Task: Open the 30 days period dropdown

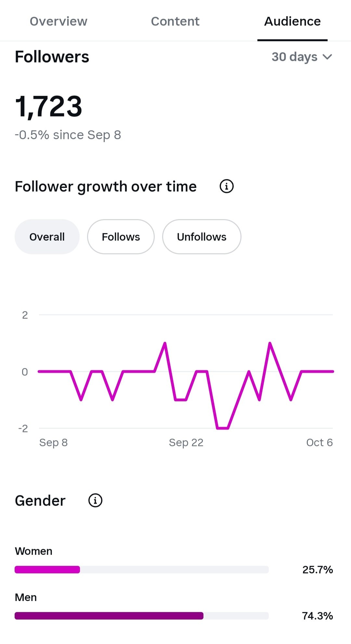Action: pyautogui.click(x=302, y=57)
